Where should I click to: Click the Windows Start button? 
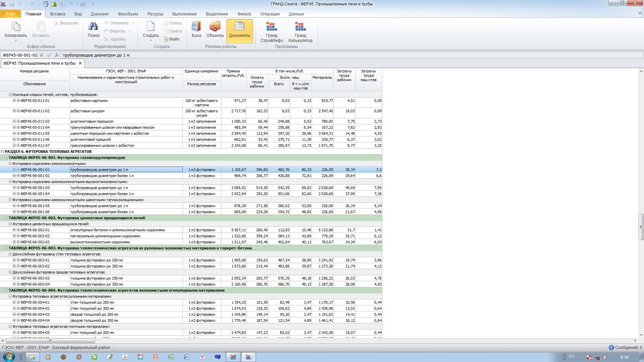(9, 356)
